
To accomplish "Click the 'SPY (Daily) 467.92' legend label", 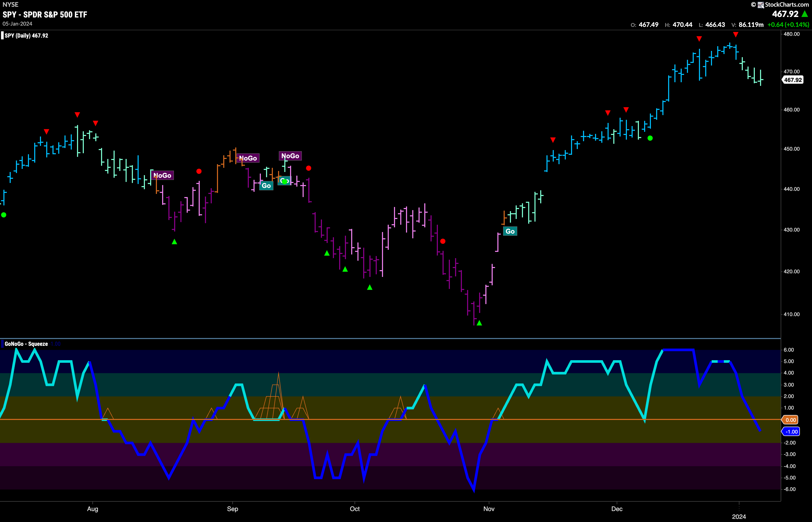I will [x=26, y=35].
